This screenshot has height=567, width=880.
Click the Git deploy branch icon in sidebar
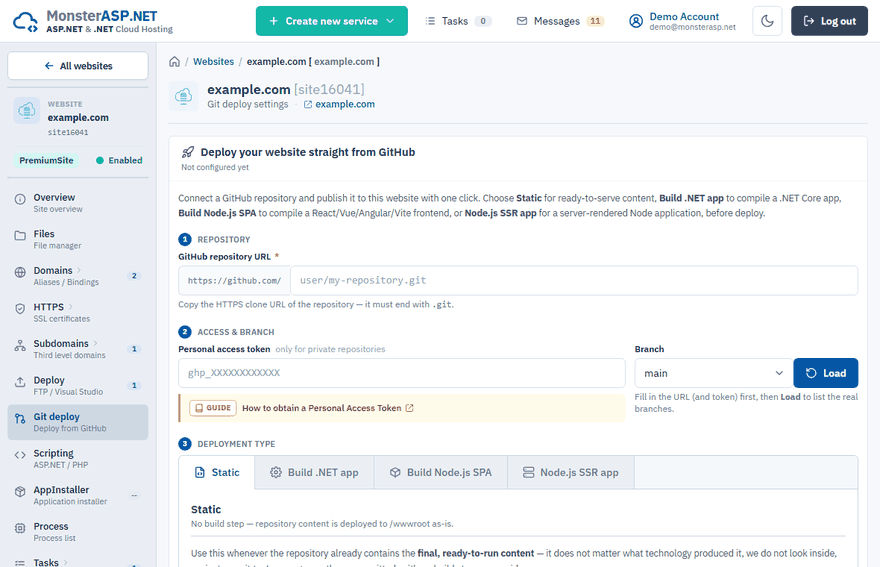[x=20, y=418]
